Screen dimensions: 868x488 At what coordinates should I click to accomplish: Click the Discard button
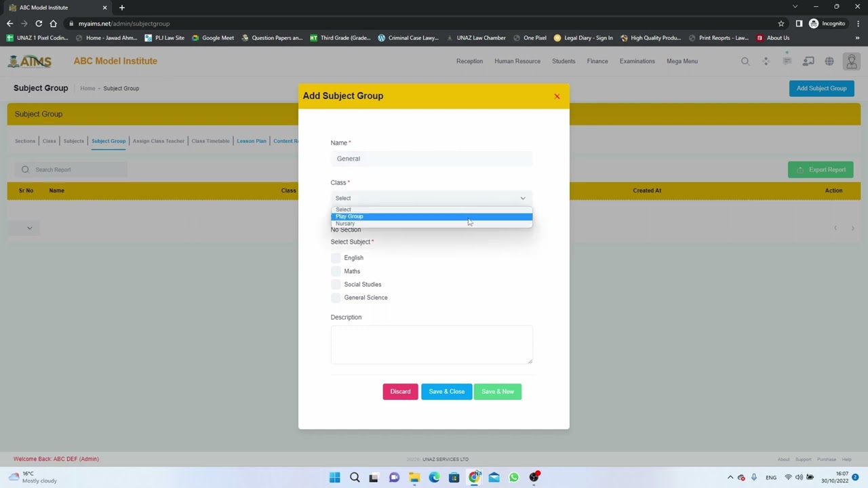point(400,392)
